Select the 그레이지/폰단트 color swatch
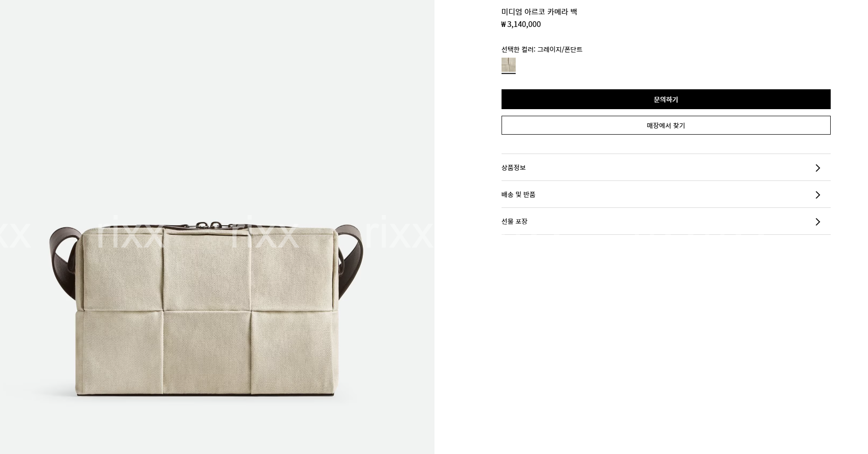 point(509,65)
